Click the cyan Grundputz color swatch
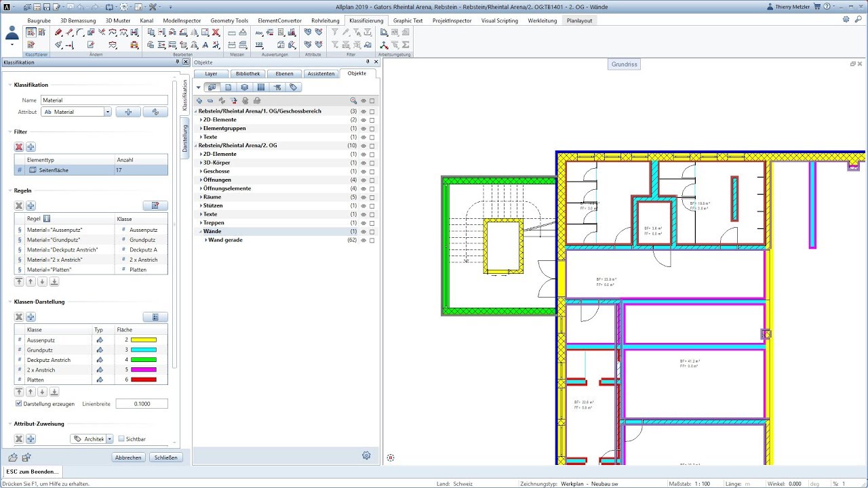 click(144, 350)
